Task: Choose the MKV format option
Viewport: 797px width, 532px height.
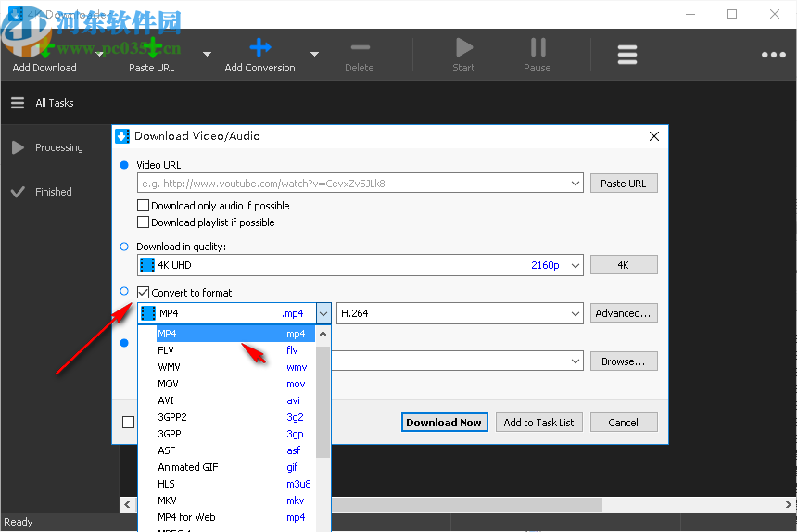Action: pos(235,501)
